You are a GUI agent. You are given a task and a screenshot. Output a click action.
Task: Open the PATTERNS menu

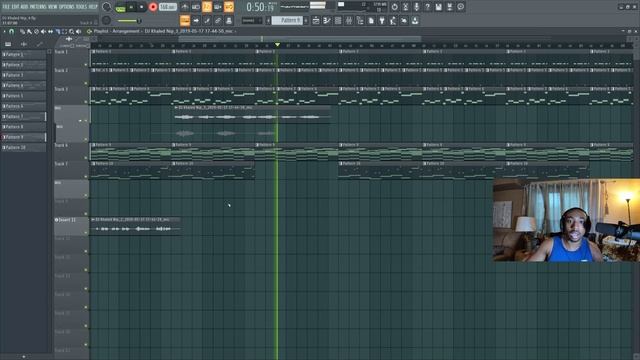pyautogui.click(x=38, y=7)
